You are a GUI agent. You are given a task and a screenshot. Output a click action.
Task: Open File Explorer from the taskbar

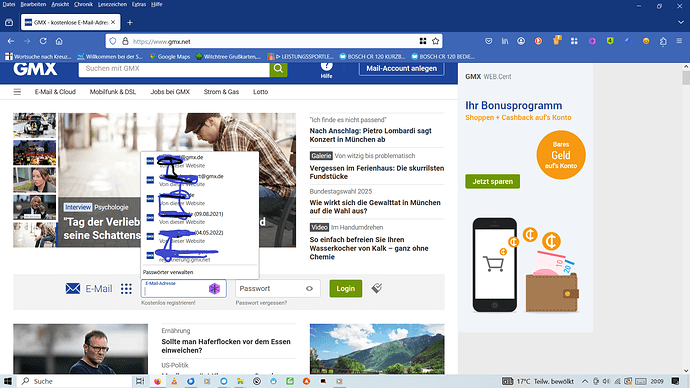(x=240, y=381)
